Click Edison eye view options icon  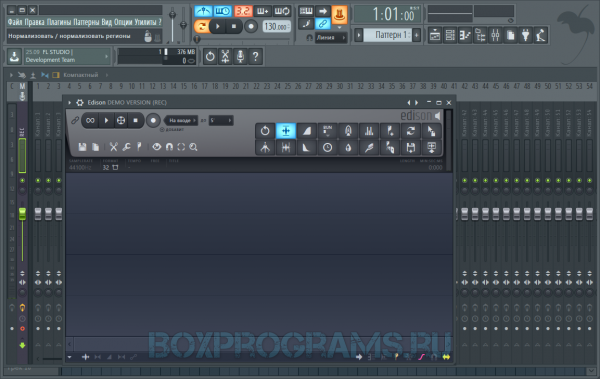click(157, 147)
